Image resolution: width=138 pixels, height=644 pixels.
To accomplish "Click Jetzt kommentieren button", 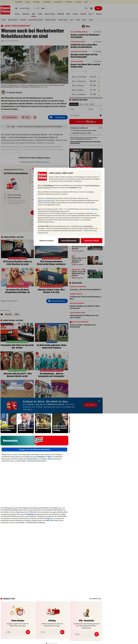I will point(57,301).
